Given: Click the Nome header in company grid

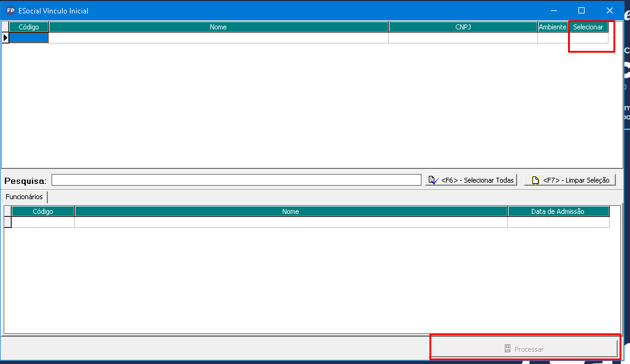Looking at the screenshot, I should 218,27.
